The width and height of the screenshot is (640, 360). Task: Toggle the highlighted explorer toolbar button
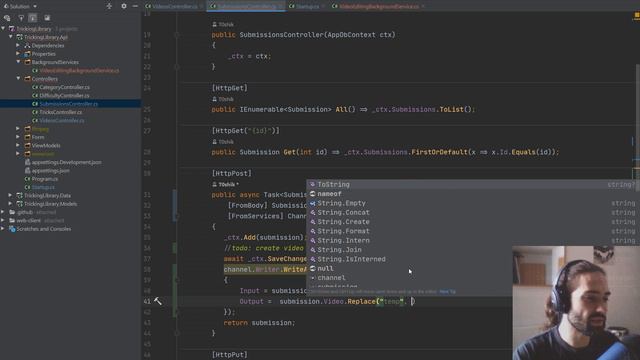(33, 18)
